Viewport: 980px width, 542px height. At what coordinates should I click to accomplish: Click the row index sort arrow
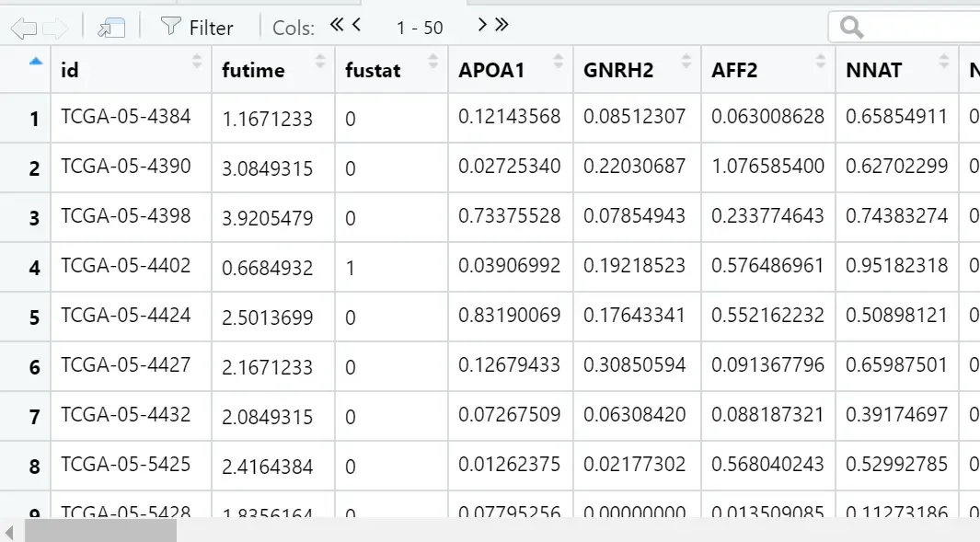point(36,62)
